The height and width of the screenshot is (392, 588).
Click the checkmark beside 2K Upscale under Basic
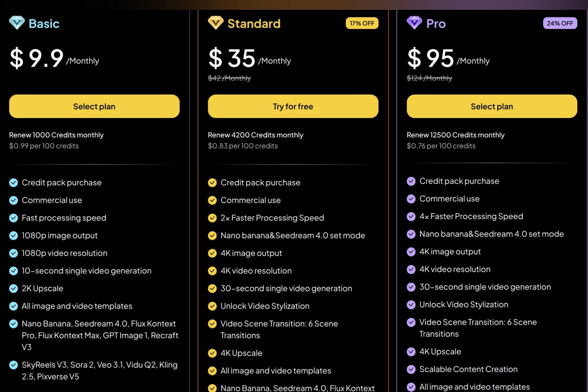click(x=13, y=288)
